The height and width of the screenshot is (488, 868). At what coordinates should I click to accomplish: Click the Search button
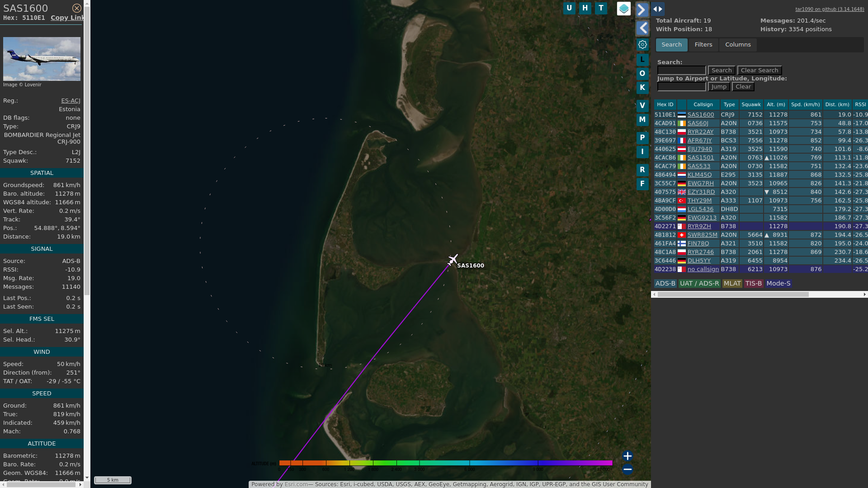click(722, 70)
